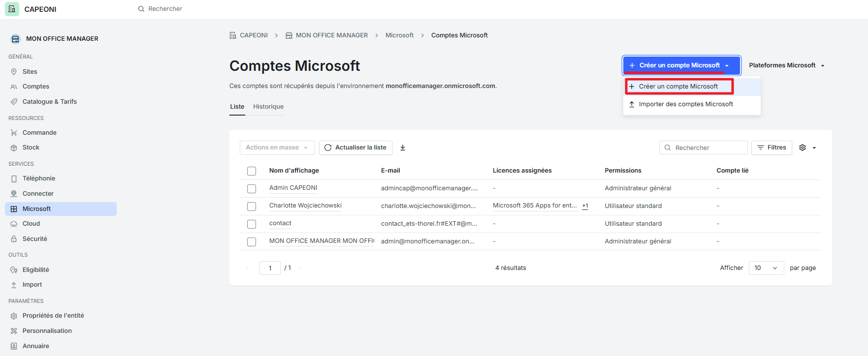
Task: Switch to the Historique tab
Action: (268, 107)
